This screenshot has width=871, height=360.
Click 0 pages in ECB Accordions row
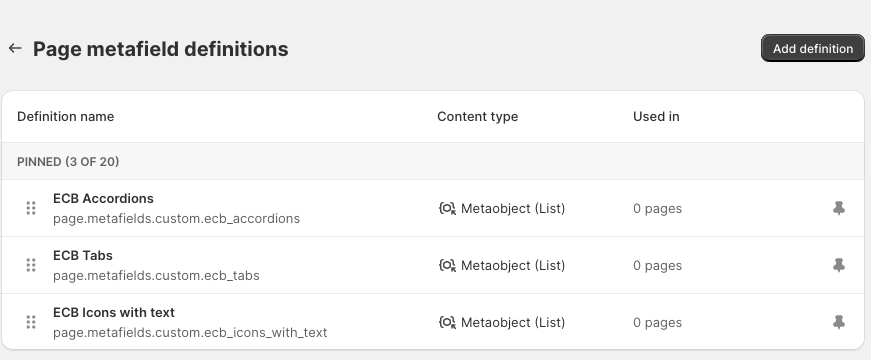click(658, 209)
